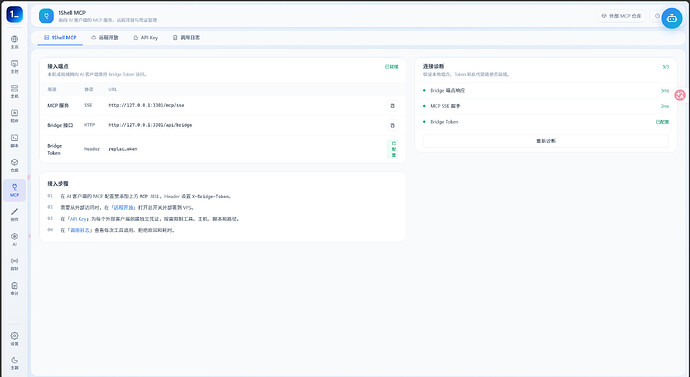Click the 2ms latency value
690x377 pixels.
point(664,106)
